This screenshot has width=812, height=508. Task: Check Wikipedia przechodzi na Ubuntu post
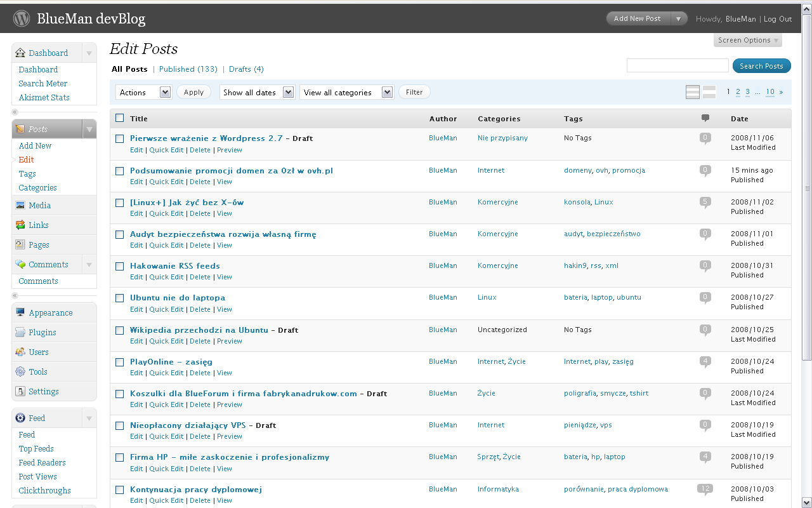(x=119, y=330)
